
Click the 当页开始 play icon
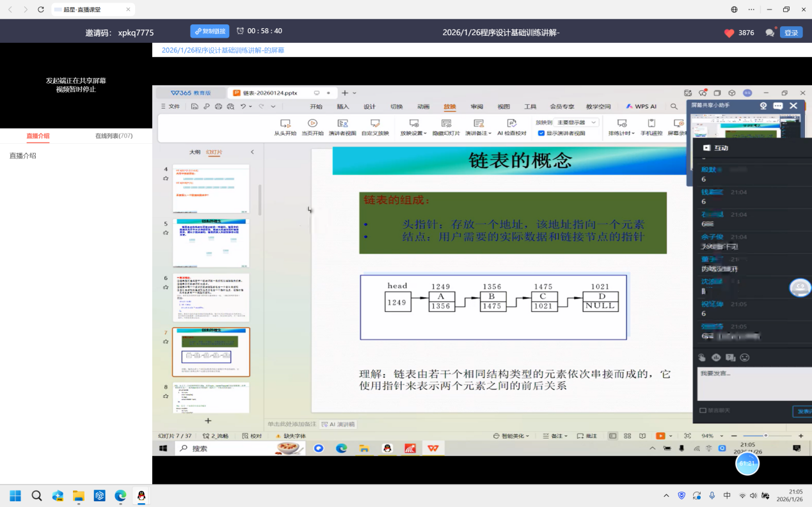pyautogui.click(x=312, y=123)
